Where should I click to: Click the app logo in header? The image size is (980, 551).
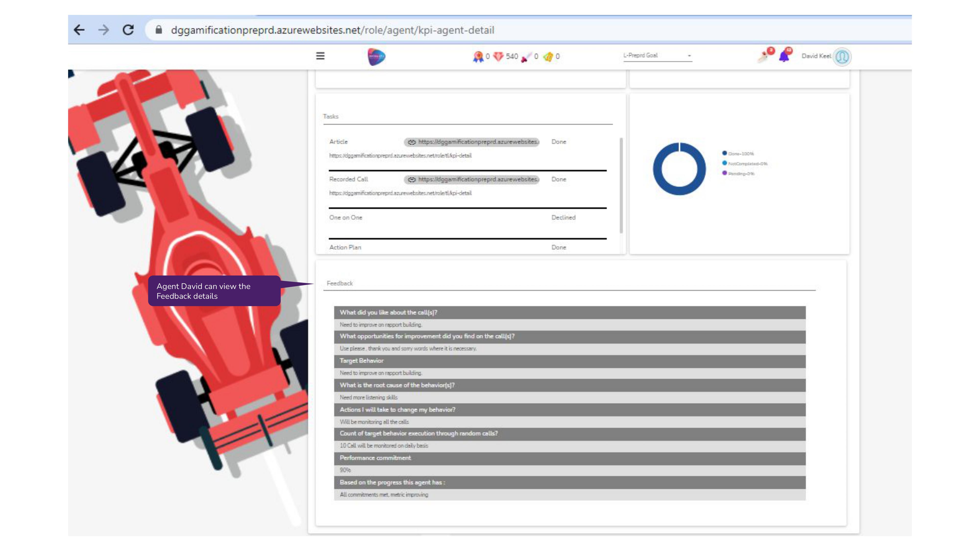[376, 57]
